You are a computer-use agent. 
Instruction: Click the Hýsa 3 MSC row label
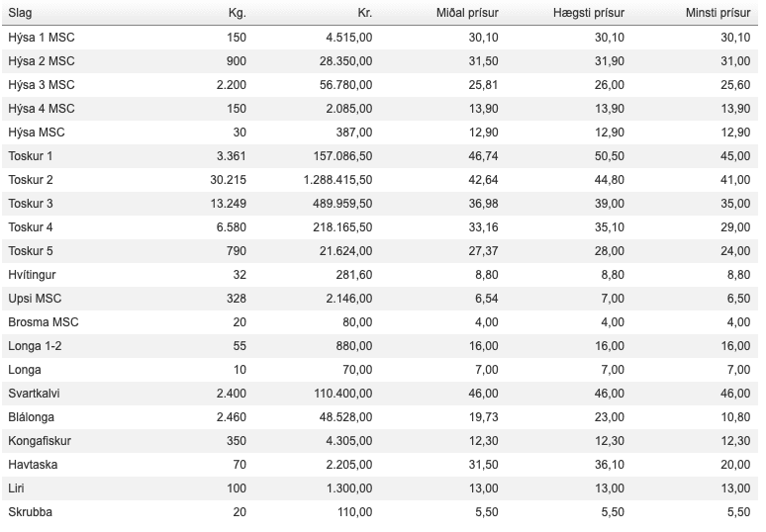[x=42, y=85]
